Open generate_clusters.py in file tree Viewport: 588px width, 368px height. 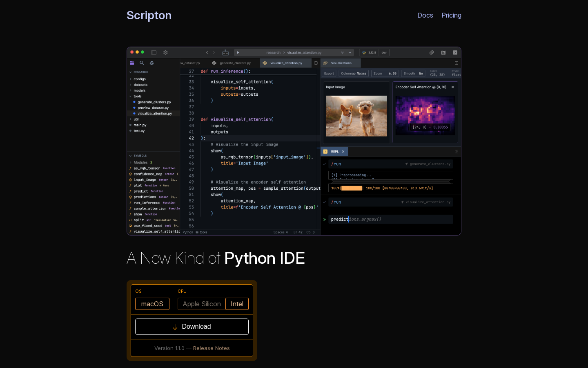pyautogui.click(x=154, y=102)
